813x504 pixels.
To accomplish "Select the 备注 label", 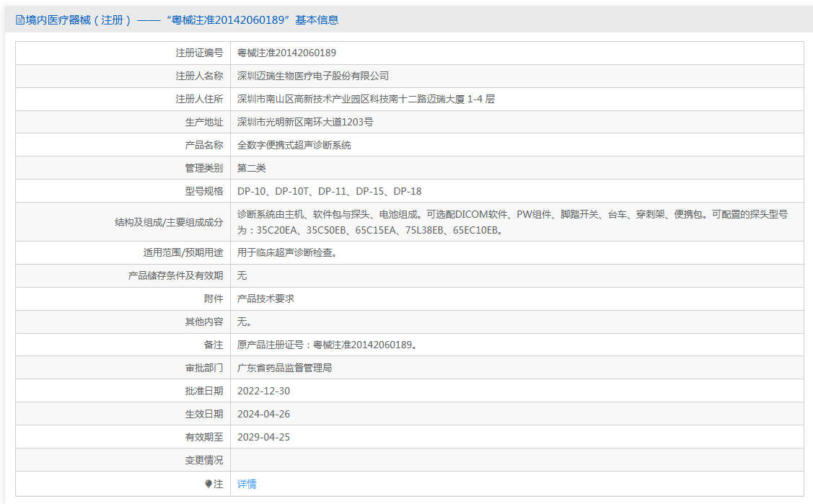I will [x=214, y=345].
